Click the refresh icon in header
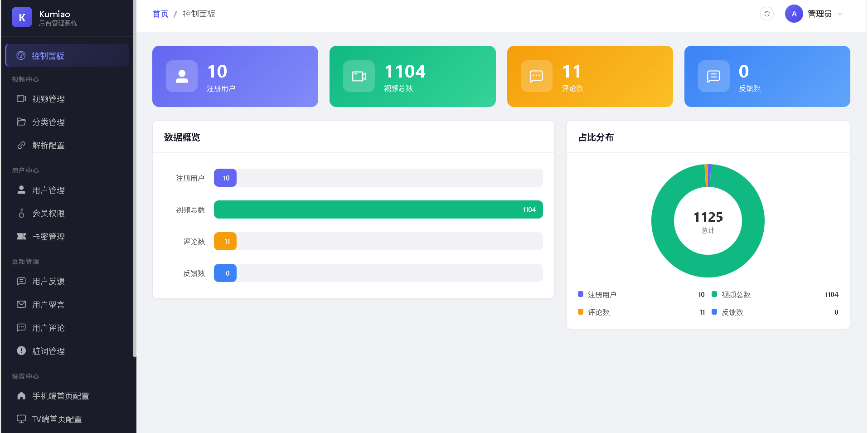The height and width of the screenshot is (433, 868). (x=766, y=14)
